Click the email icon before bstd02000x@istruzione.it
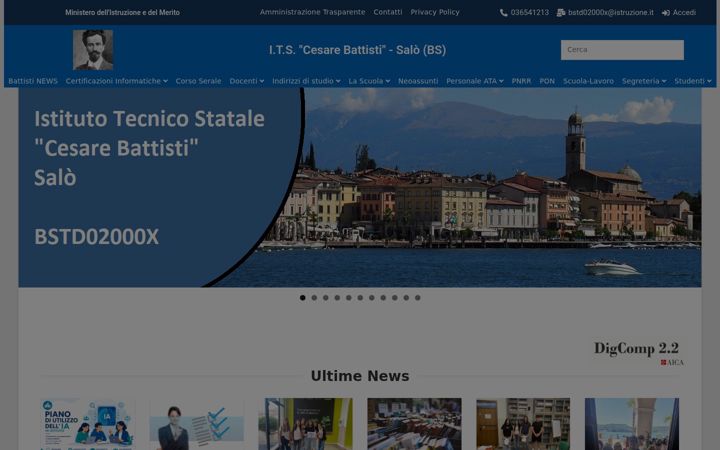 (x=561, y=13)
